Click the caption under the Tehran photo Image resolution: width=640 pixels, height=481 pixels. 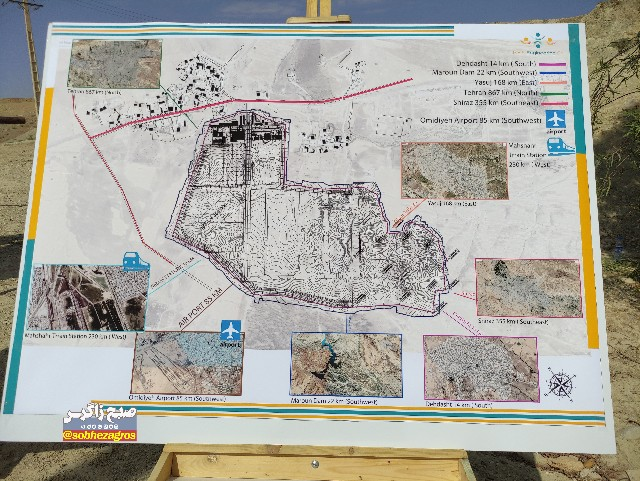pyautogui.click(x=95, y=92)
